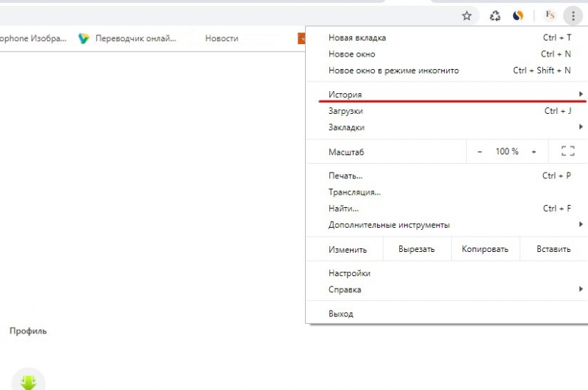Image resolution: width=588 pixels, height=390 pixels.
Task: Click the bookmark star icon
Action: click(x=467, y=15)
